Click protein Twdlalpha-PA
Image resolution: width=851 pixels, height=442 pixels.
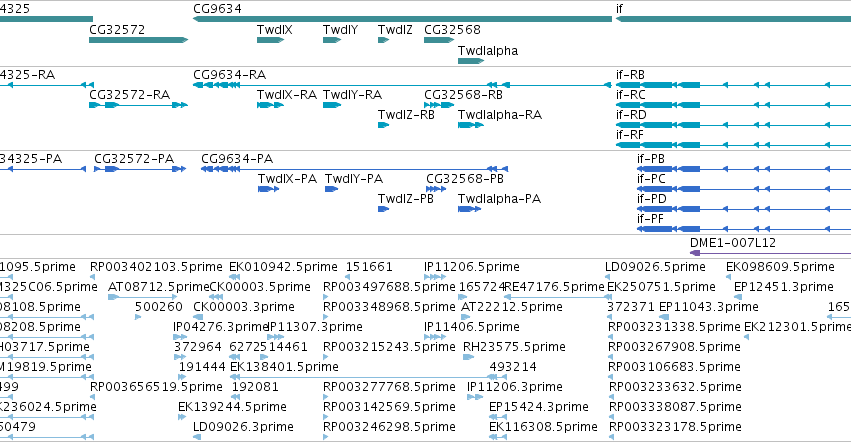[499, 199]
